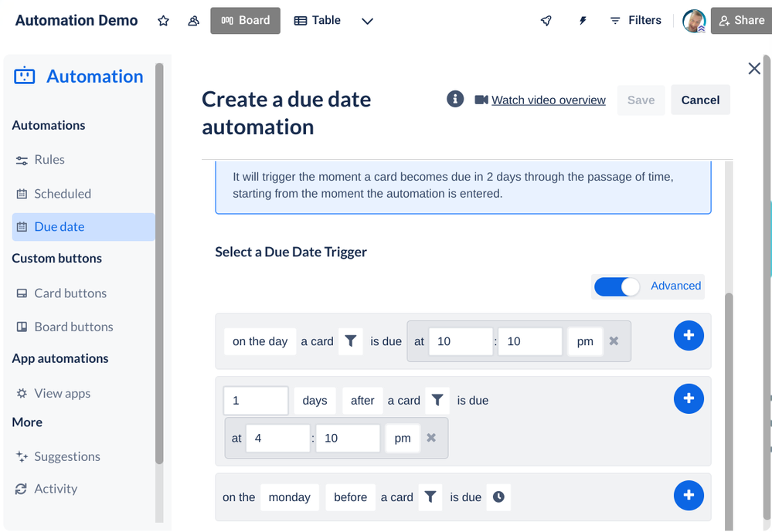Viewport: 772px width, 532px height.
Task: Add the 'on the day' trigger
Action: 689,336
